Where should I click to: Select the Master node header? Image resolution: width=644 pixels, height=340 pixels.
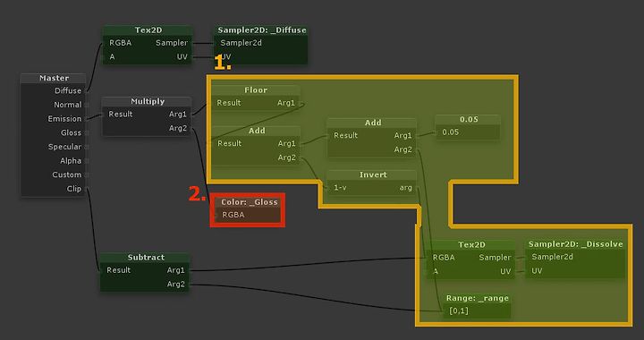click(54, 78)
